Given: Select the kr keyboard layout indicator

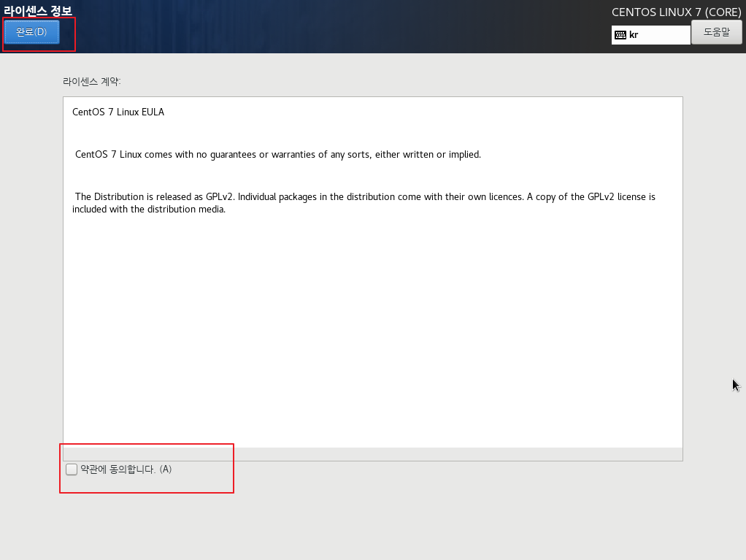Looking at the screenshot, I should click(x=650, y=35).
